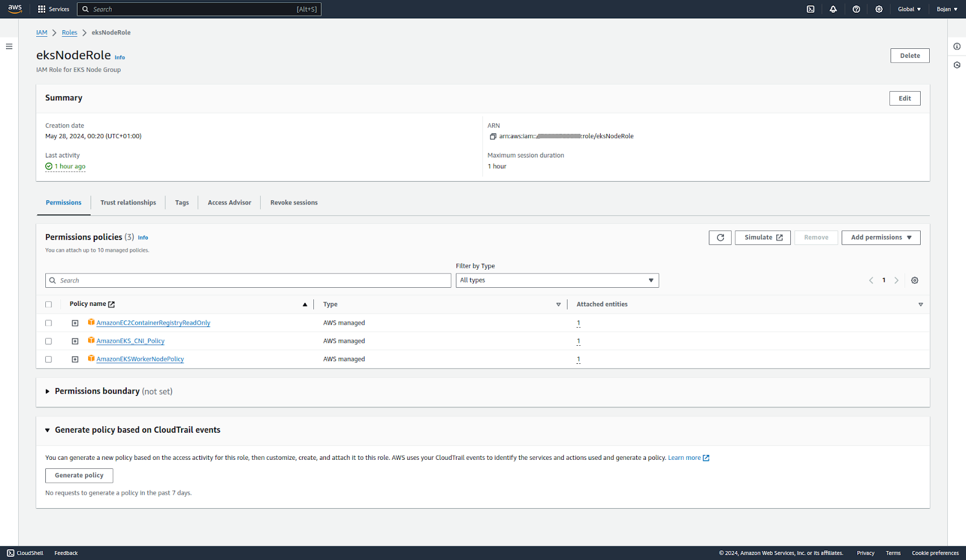
Task: Refresh the permissions policies list
Action: (x=720, y=238)
